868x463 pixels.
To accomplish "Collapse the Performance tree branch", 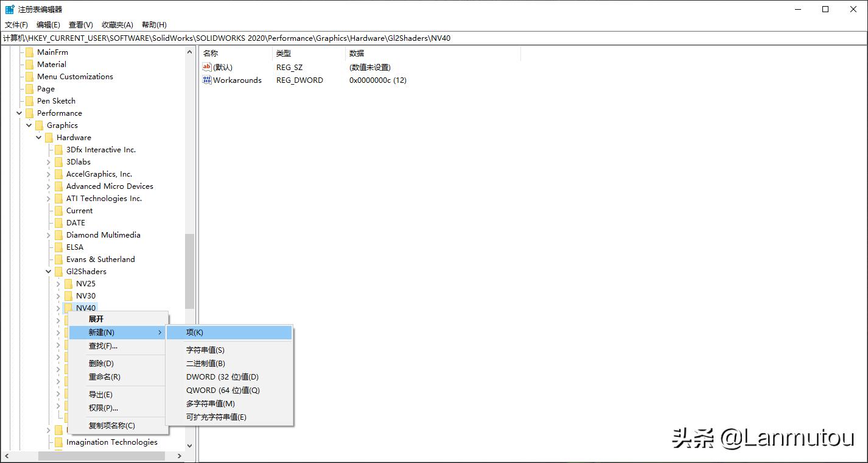I will click(18, 113).
